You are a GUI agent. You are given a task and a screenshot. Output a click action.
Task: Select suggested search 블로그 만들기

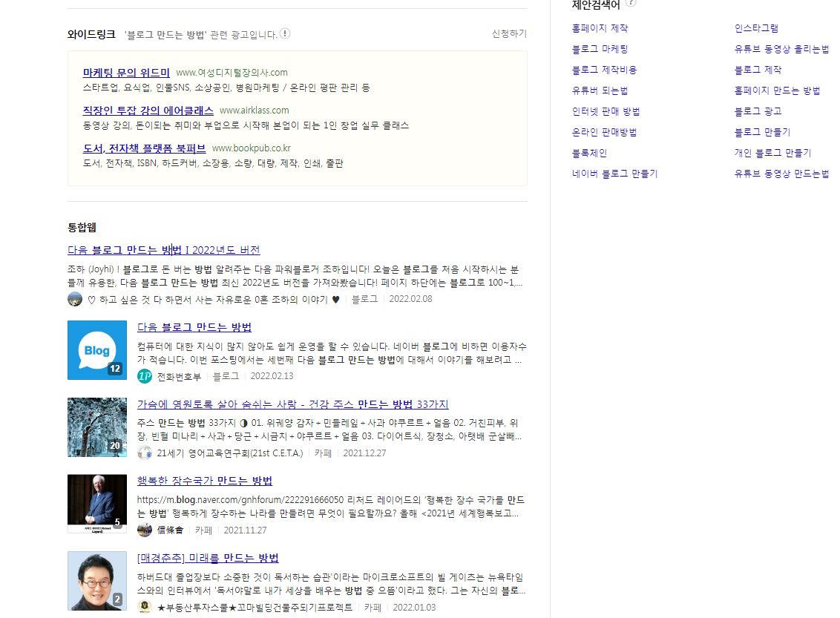pos(762,132)
